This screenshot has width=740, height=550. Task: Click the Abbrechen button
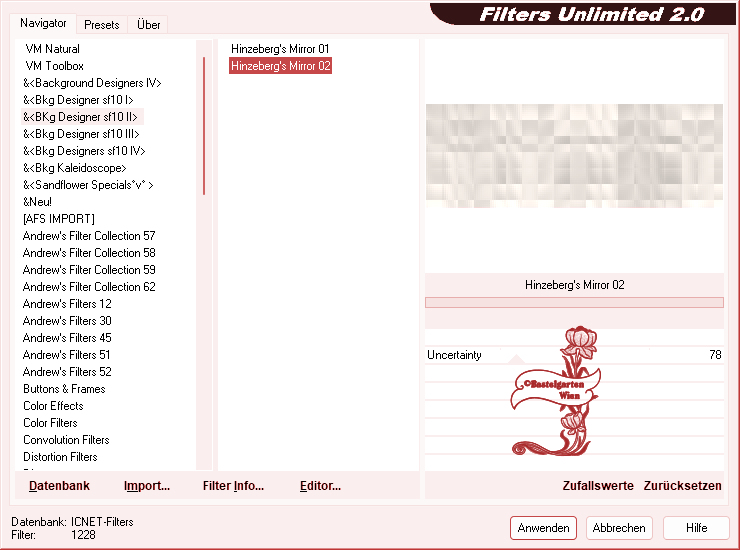(619, 528)
